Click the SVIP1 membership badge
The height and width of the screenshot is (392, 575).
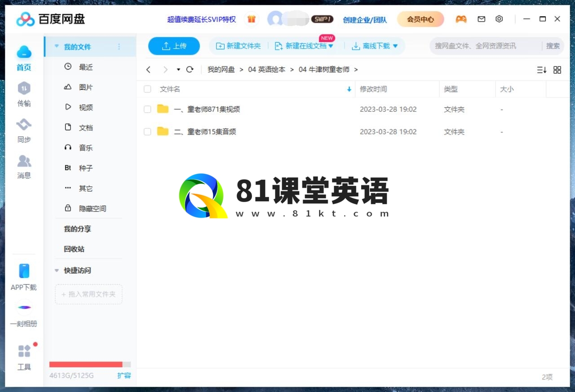322,19
